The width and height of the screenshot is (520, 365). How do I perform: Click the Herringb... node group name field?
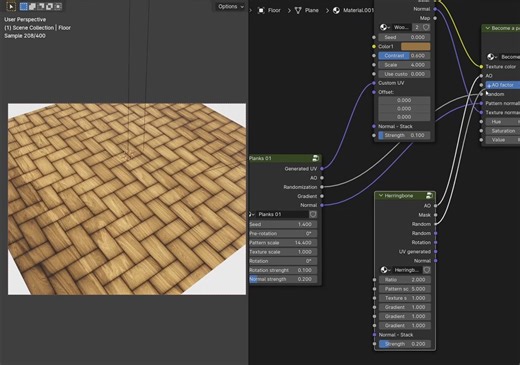pos(407,270)
